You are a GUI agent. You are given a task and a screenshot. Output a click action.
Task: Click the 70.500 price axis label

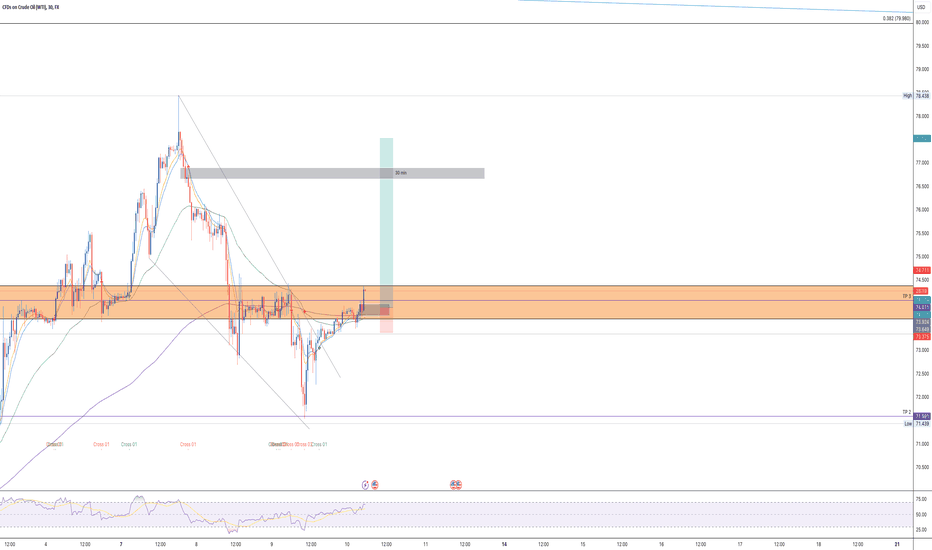(922, 467)
